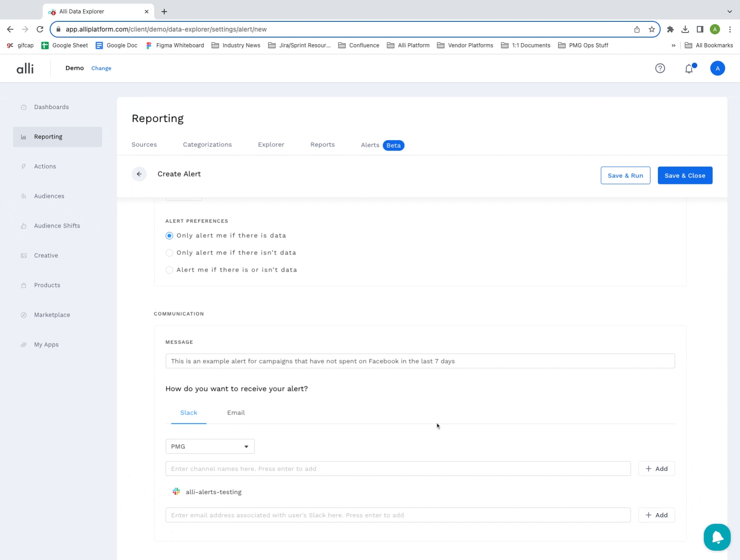This screenshot has height=560, width=740.
Task: Click the Save & Close button
Action: [685, 176]
